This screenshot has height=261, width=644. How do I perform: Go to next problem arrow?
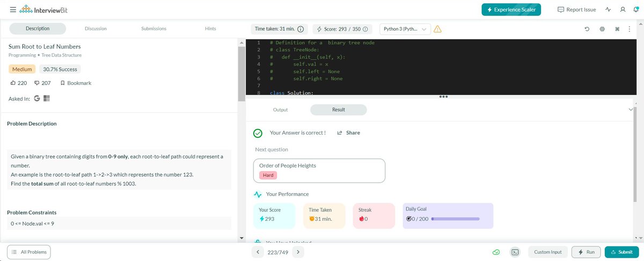pos(298,252)
